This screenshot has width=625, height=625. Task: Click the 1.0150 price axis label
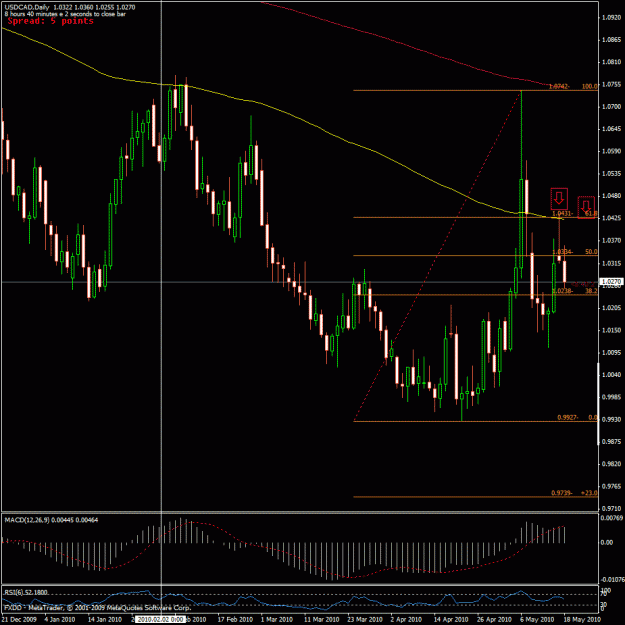click(612, 330)
